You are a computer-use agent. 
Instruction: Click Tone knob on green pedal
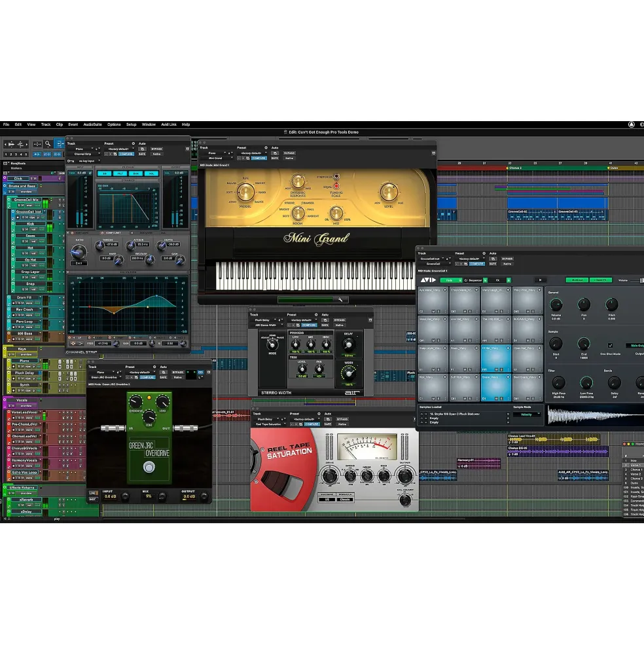pos(149,417)
